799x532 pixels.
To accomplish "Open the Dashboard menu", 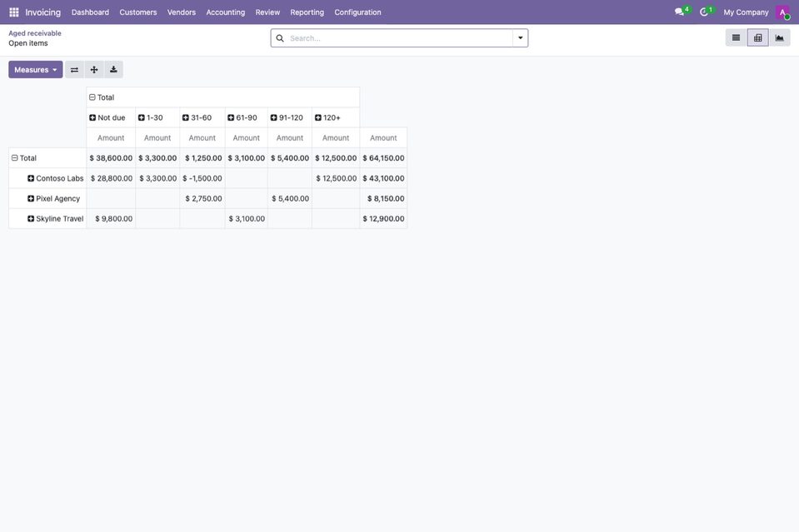I will pos(90,12).
